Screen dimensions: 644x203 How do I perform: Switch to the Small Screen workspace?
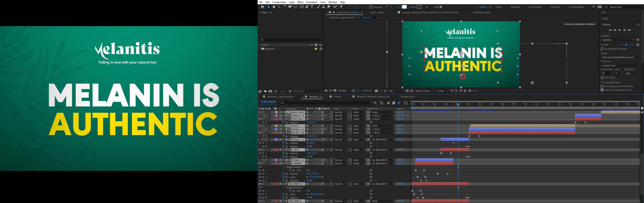535,7
